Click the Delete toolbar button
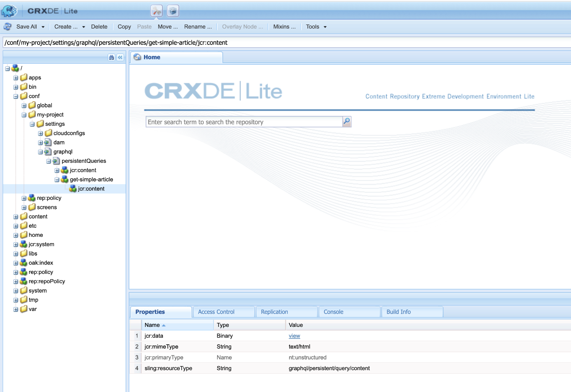The height and width of the screenshot is (392, 571). pyautogui.click(x=99, y=27)
